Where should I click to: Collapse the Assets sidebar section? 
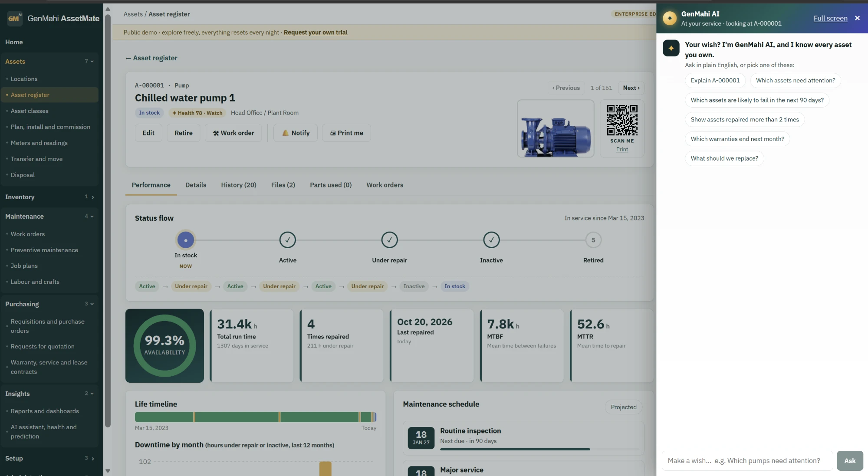pyautogui.click(x=49, y=62)
